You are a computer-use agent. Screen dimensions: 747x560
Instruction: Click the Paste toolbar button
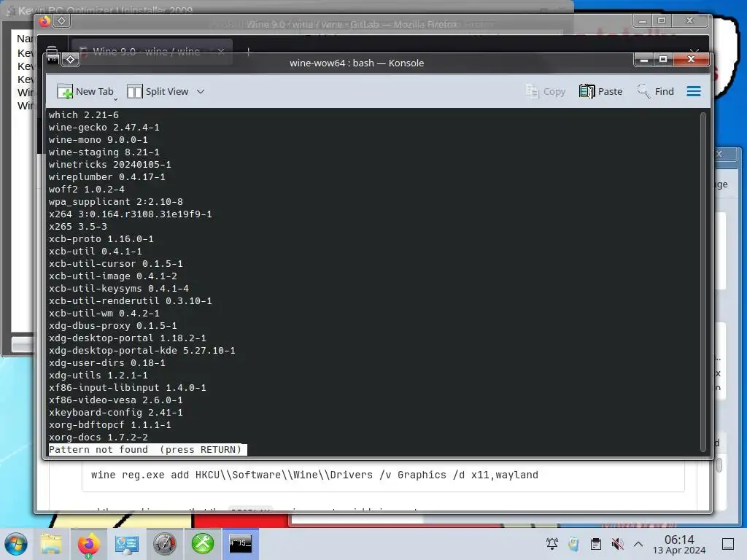pos(601,91)
